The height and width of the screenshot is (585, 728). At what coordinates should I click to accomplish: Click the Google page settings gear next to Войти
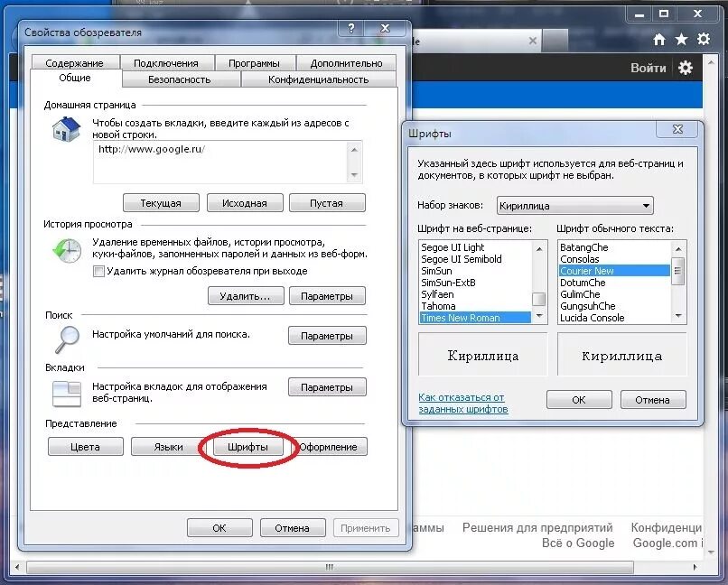(x=686, y=68)
